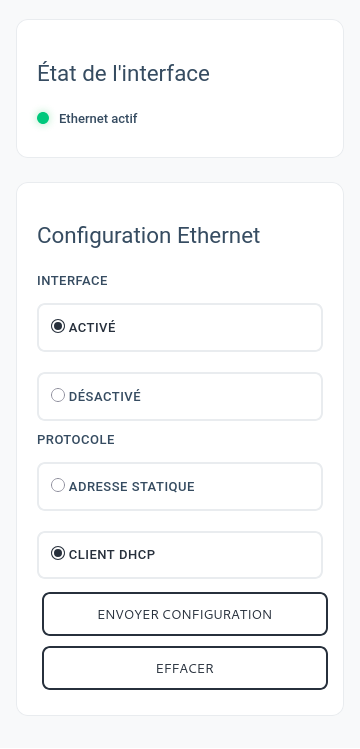Click the INTERFACE section label
The image size is (360, 749).
(72, 280)
